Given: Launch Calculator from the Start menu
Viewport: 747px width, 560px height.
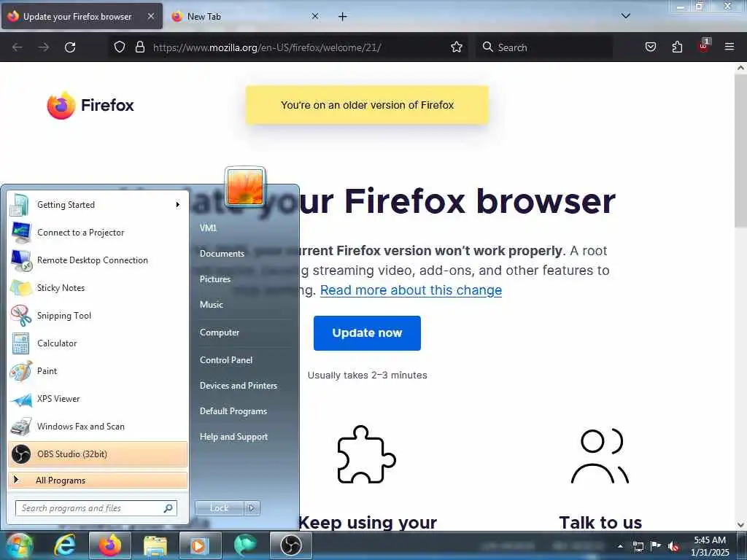Looking at the screenshot, I should pyautogui.click(x=98, y=343).
